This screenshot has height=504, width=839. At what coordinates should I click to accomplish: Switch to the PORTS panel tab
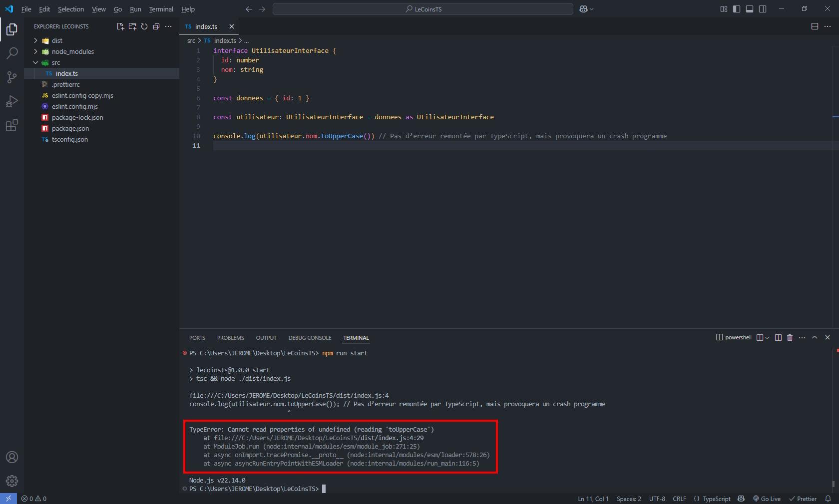[197, 338]
